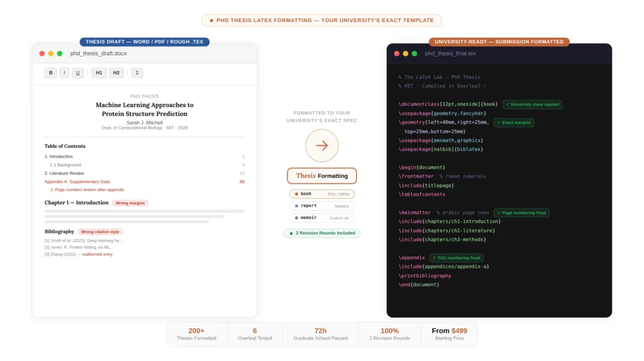
Task: Click the Jones, R. Protein folding reference
Action: 79,247
